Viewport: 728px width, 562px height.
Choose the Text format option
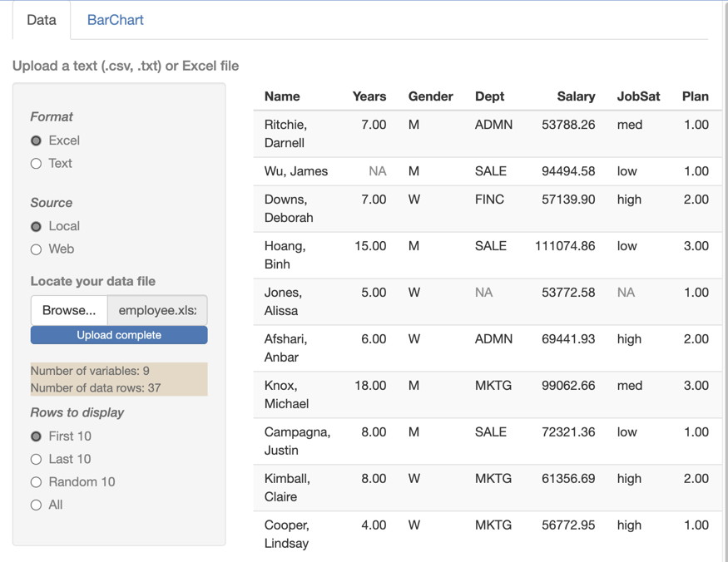coord(36,164)
